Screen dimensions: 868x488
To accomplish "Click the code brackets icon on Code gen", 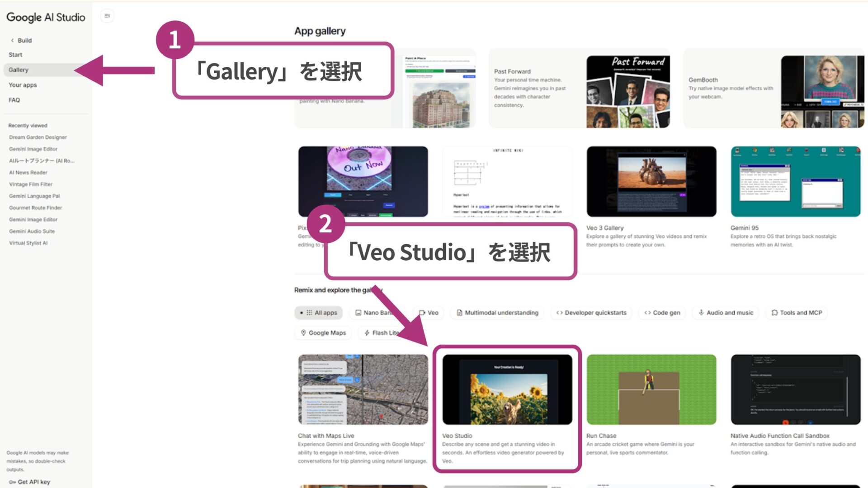I will pyautogui.click(x=647, y=312).
